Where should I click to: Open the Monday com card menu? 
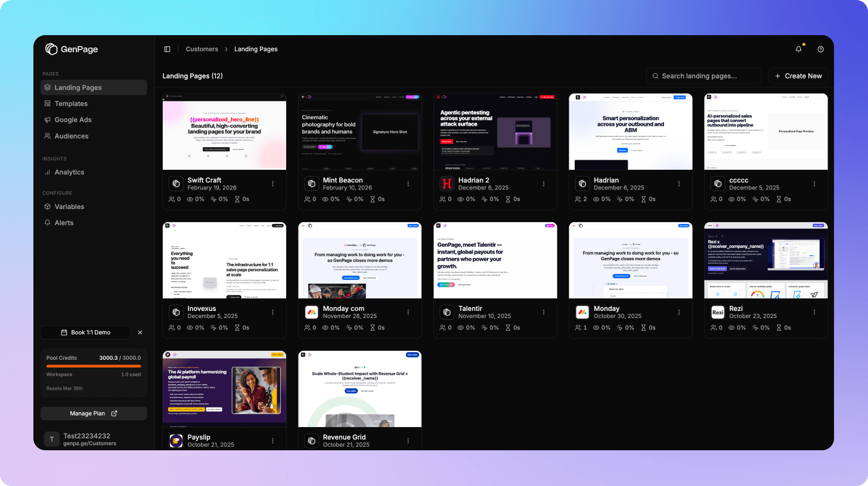click(x=408, y=312)
